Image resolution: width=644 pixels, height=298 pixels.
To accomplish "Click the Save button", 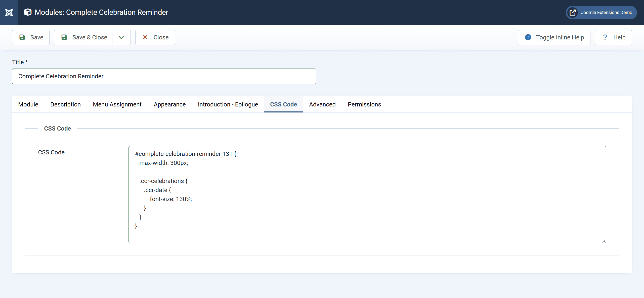I will [31, 37].
